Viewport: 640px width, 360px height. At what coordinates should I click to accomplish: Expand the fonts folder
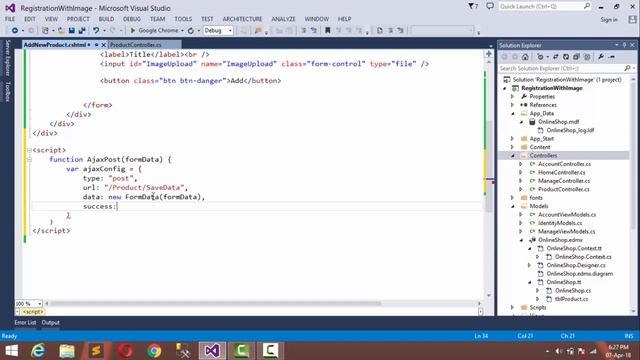[513, 198]
